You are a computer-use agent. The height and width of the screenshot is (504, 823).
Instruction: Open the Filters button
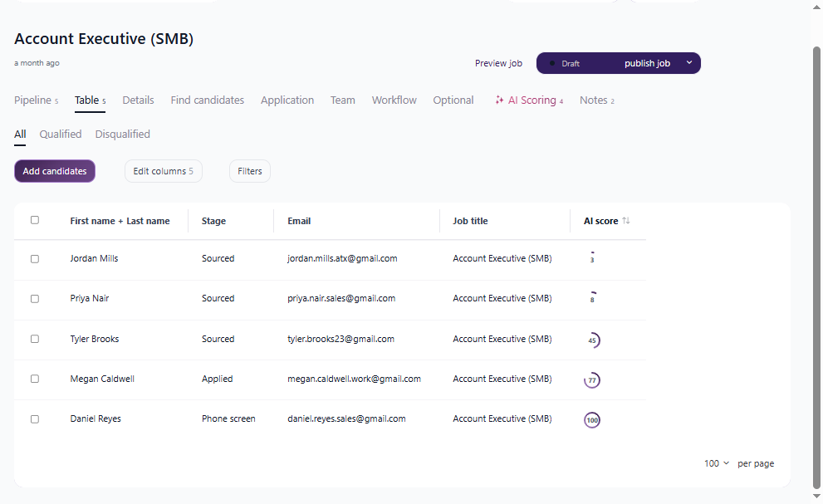click(250, 171)
